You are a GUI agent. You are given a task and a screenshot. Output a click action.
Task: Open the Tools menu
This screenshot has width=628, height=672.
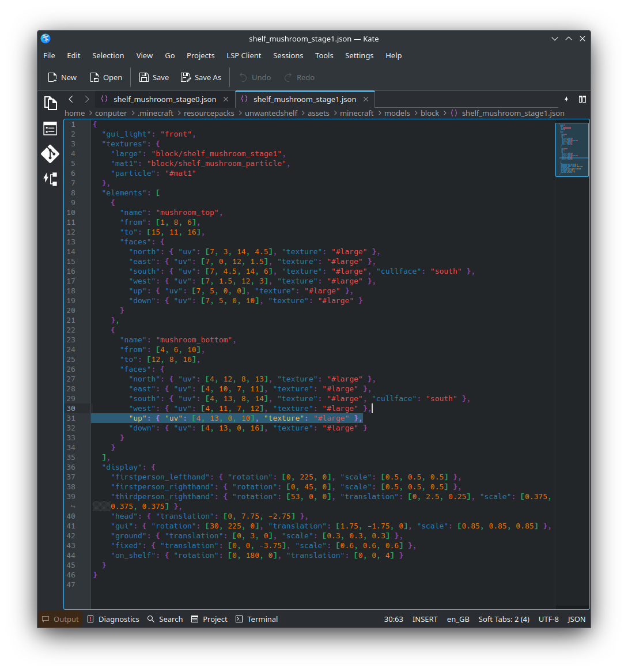pyautogui.click(x=324, y=55)
